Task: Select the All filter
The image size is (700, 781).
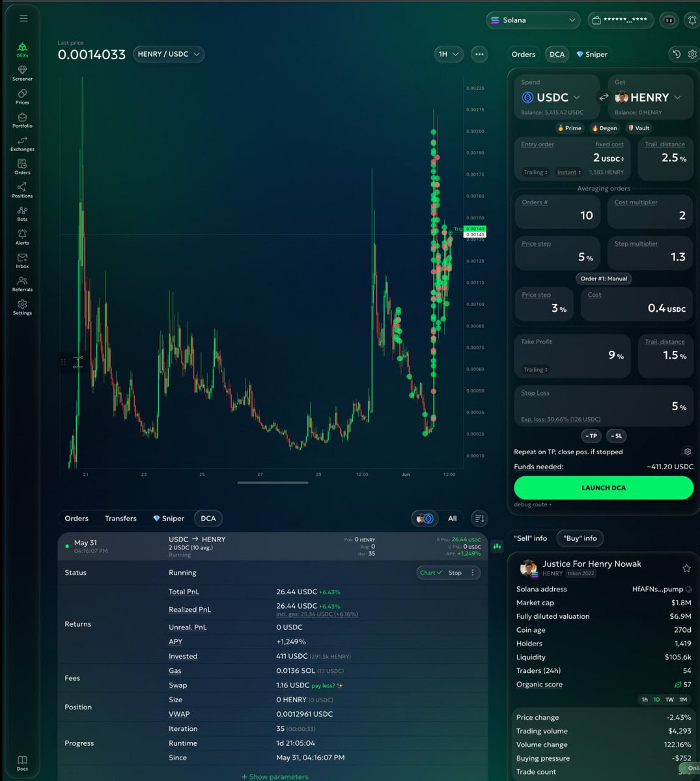Action: [x=453, y=519]
